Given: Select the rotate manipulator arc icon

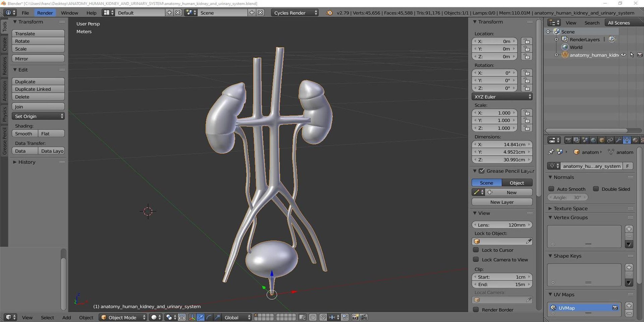Looking at the screenshot, I should (x=209, y=317).
